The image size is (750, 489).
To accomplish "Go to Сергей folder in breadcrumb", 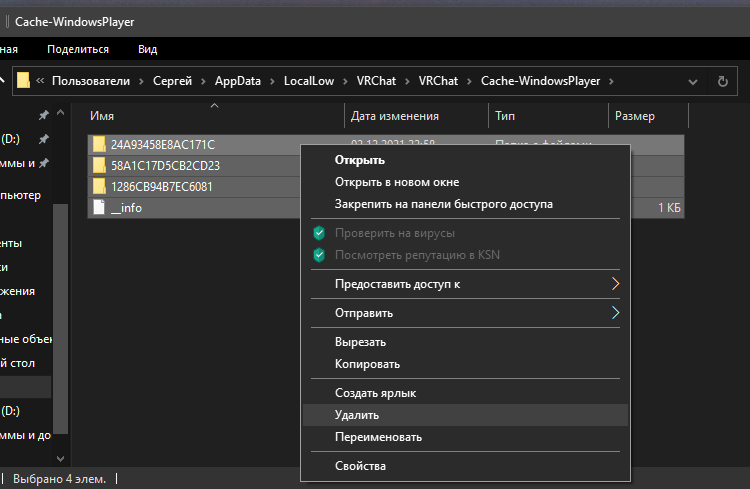I will [172, 81].
